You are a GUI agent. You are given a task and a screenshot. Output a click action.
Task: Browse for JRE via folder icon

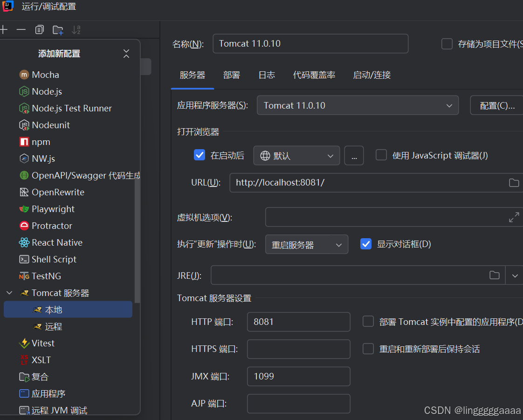[494, 275]
